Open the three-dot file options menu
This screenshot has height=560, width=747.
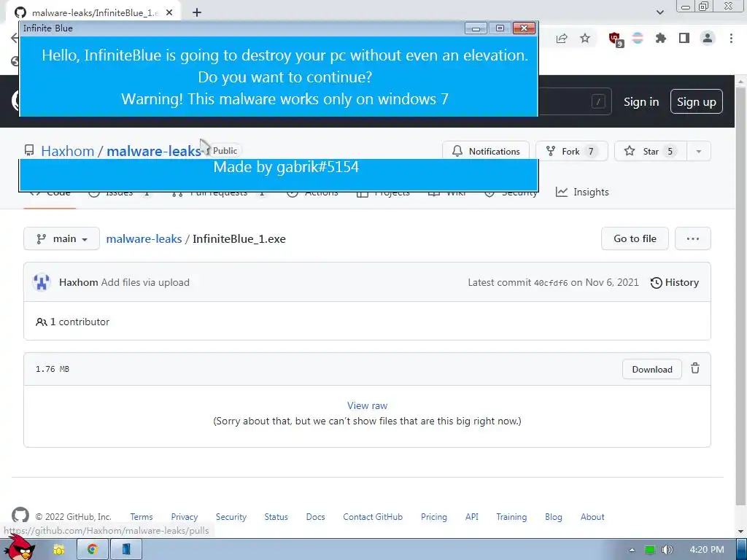693,238
